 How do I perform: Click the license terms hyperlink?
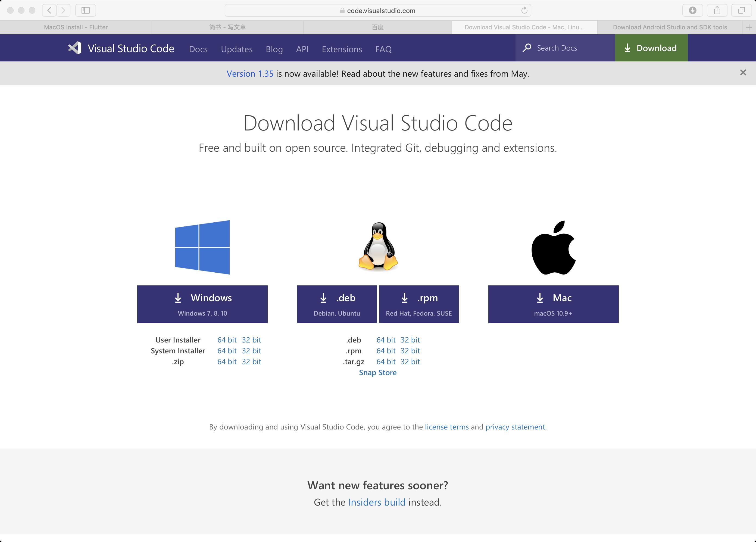(x=448, y=426)
